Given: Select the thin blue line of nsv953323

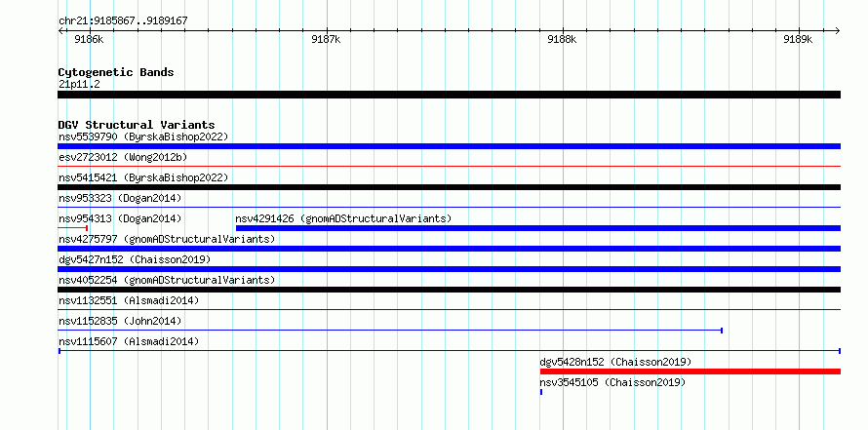Looking at the screenshot, I should click(449, 207).
